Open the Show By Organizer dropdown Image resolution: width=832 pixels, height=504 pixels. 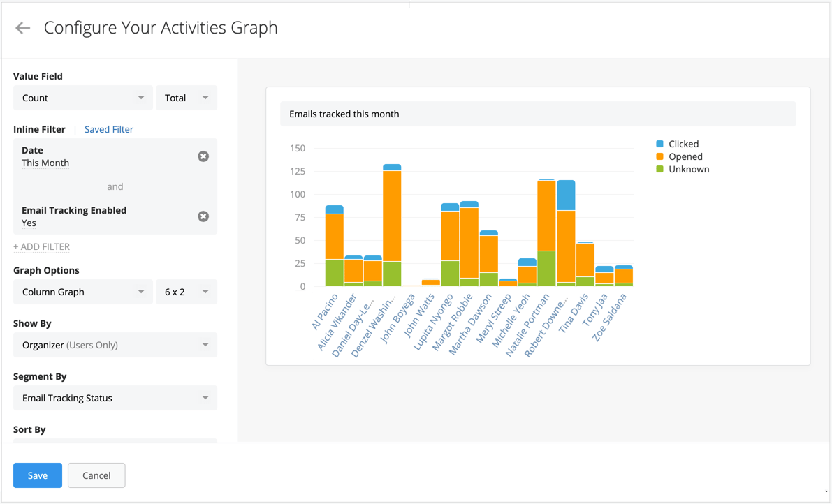coord(115,345)
